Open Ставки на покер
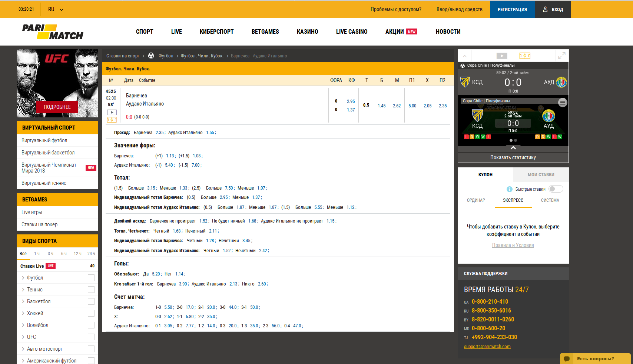Image resolution: width=633 pixels, height=364 pixels. 40,224
